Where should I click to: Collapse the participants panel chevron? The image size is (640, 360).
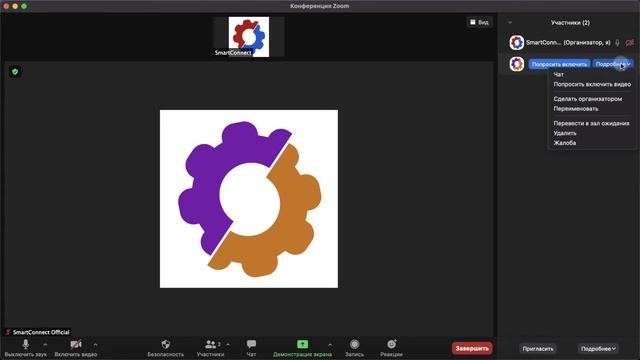point(510,22)
